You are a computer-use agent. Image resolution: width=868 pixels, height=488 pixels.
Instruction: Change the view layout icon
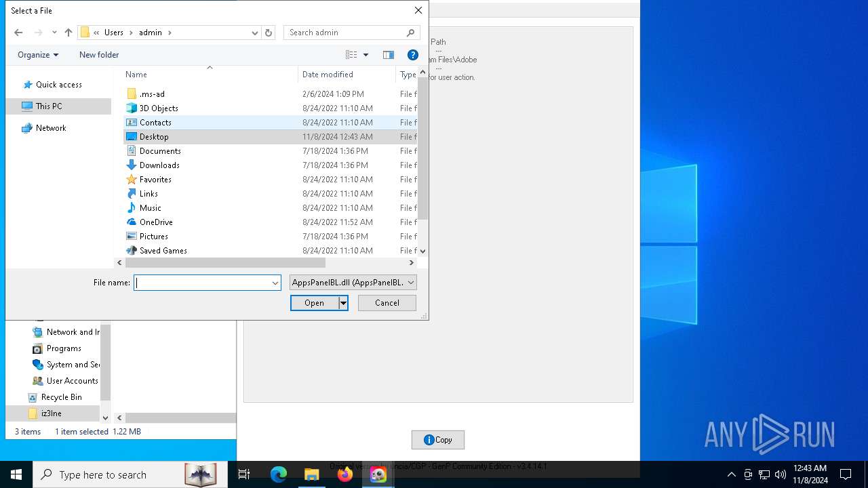(x=351, y=55)
